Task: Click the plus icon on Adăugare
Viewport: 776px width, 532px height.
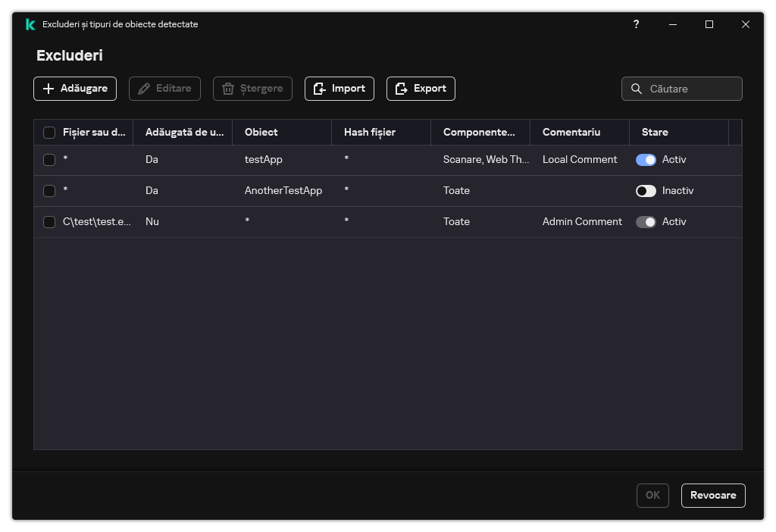Action: coord(48,89)
